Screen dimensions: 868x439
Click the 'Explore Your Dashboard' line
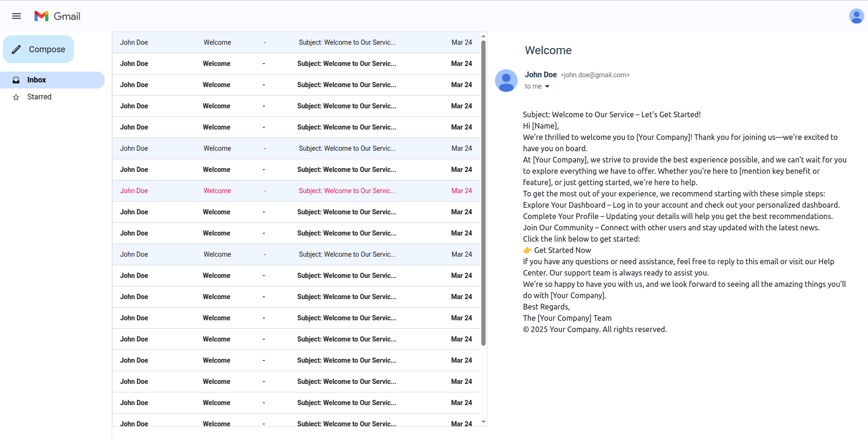point(681,205)
